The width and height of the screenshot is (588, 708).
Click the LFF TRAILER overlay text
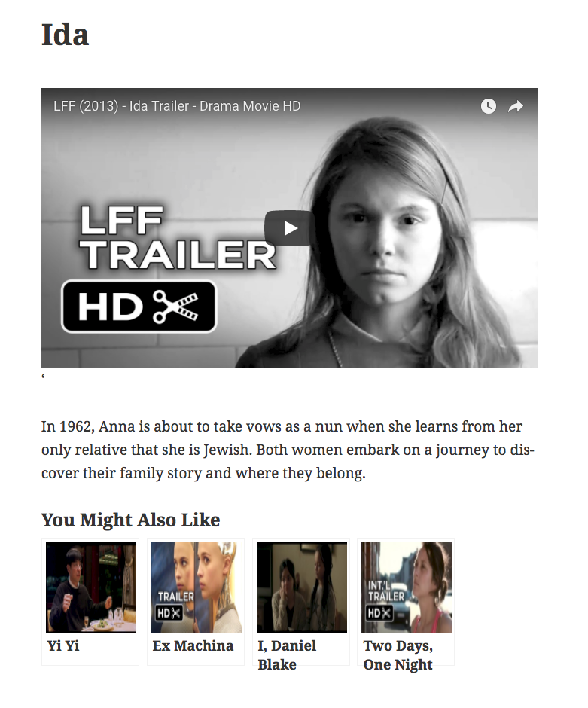tap(178, 238)
